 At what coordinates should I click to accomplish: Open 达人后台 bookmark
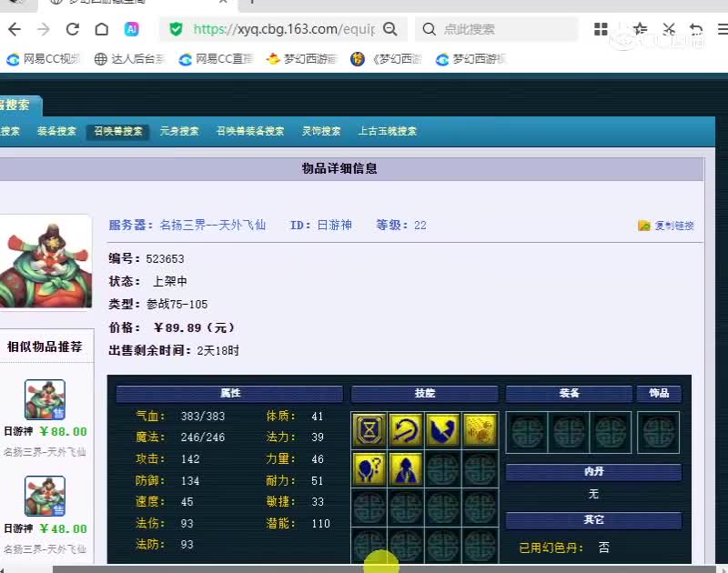(129, 59)
